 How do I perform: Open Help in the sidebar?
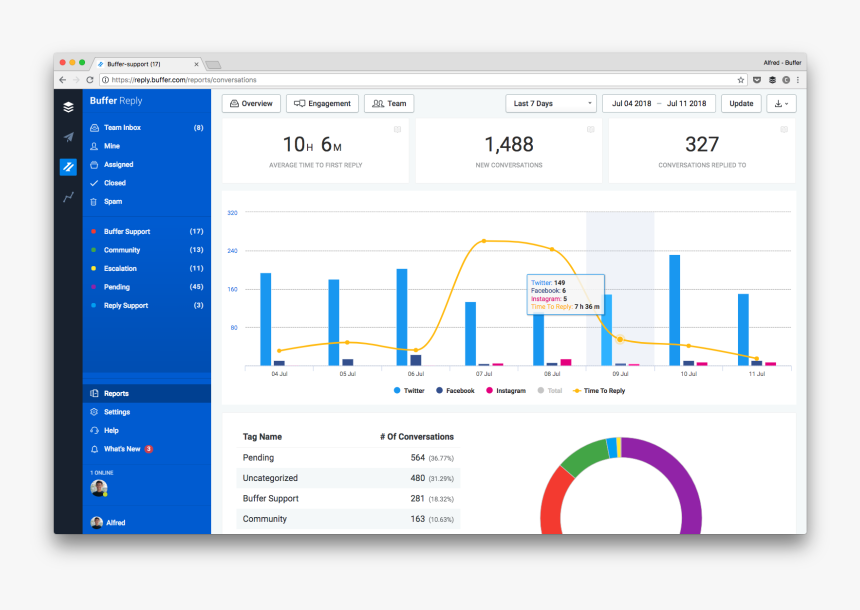tap(146, 431)
